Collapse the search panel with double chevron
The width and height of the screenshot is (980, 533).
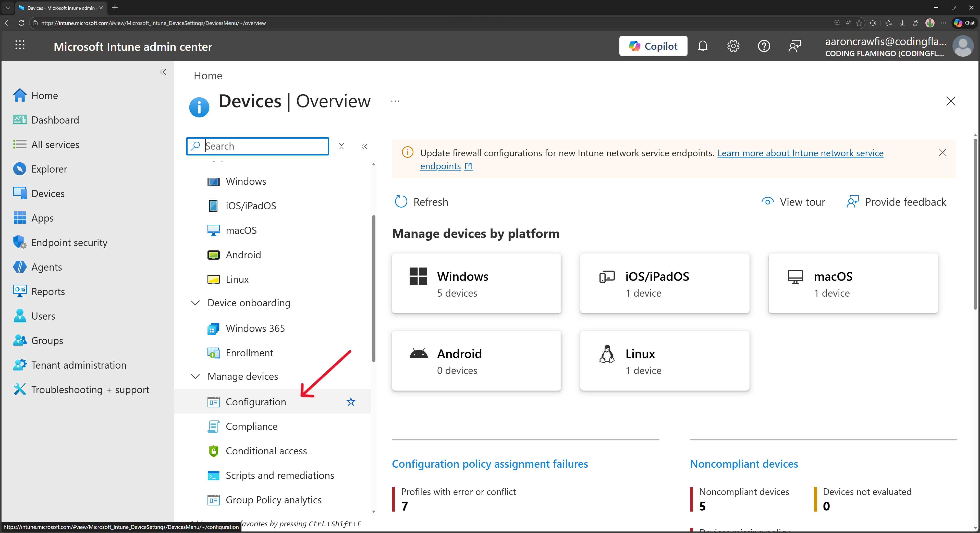(364, 147)
